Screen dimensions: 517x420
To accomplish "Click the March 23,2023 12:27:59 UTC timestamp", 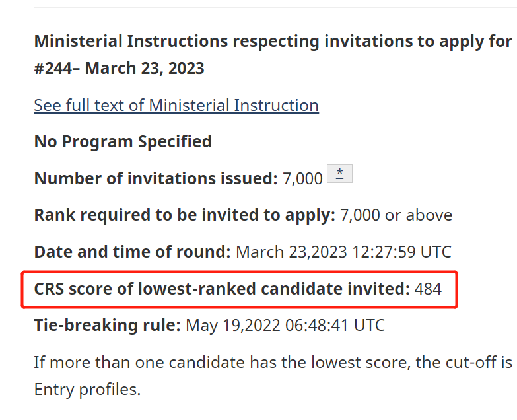I will (x=343, y=252).
